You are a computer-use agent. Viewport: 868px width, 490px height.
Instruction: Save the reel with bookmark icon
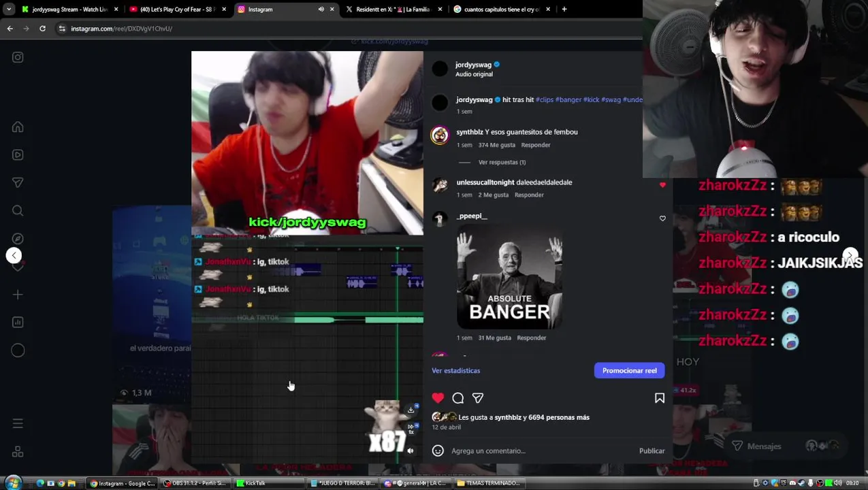[x=660, y=398]
